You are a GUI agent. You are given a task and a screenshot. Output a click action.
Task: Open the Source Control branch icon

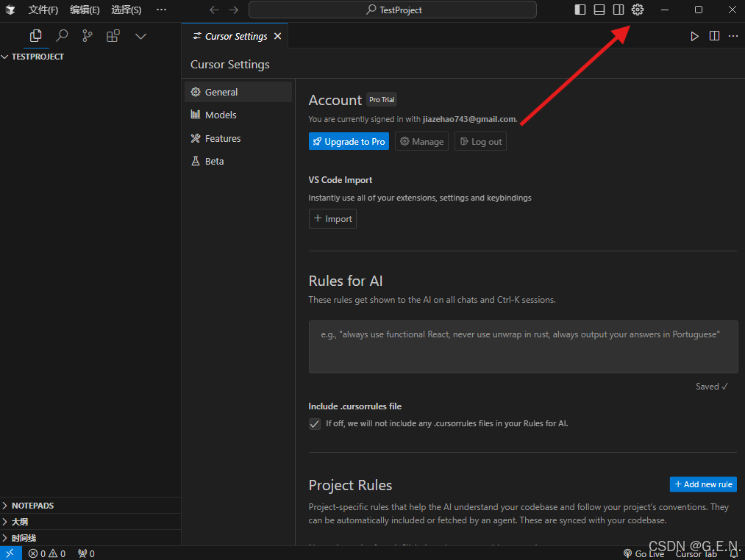pos(88,36)
